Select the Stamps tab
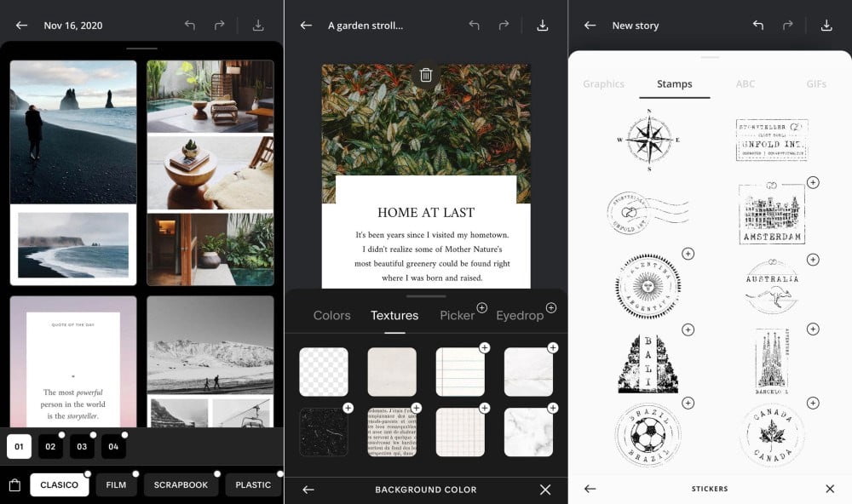 tap(674, 84)
